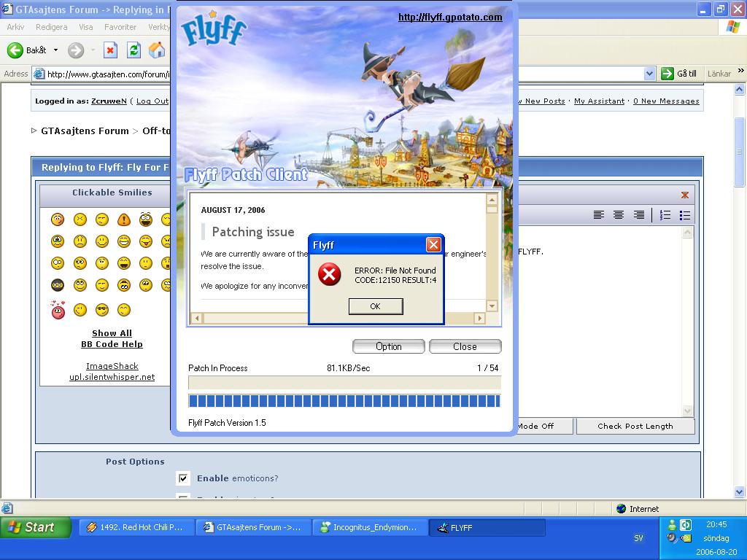Screen dimensions: 747x560
Task: Open the Redigera menu
Action: pyautogui.click(x=52, y=27)
